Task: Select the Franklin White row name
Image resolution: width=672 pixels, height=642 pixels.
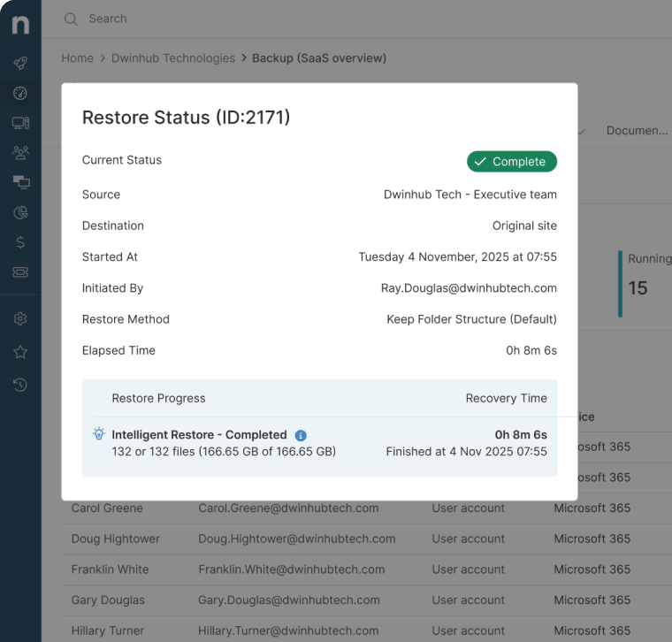Action: point(111,569)
